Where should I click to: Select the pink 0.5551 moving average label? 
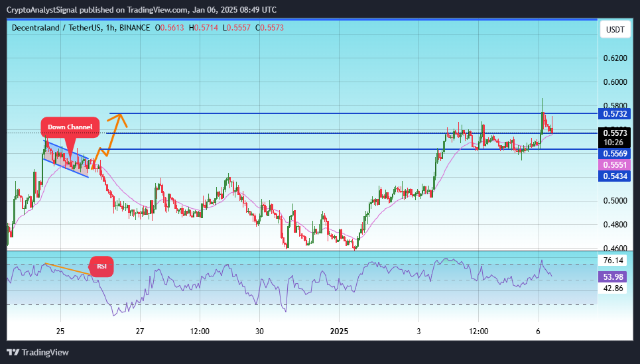click(615, 165)
